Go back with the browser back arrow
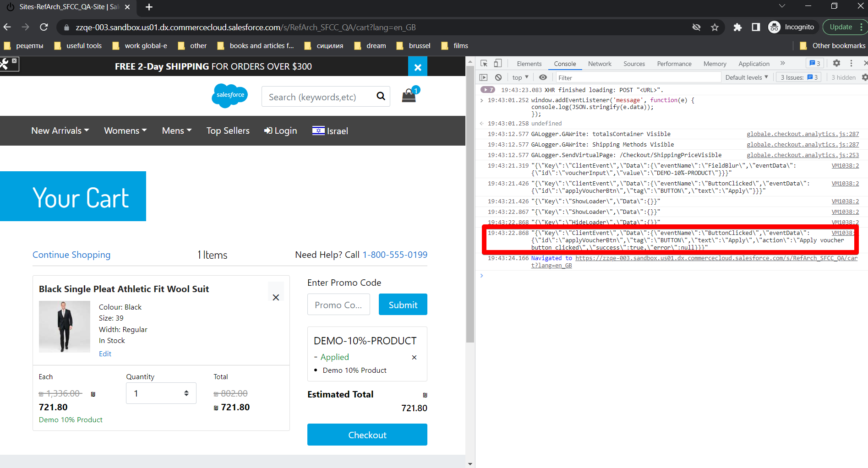 [x=7, y=27]
